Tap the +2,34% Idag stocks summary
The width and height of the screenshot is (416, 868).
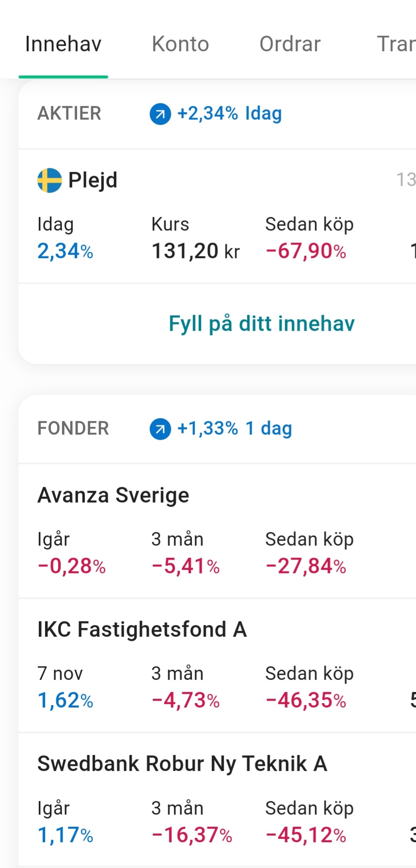click(229, 114)
